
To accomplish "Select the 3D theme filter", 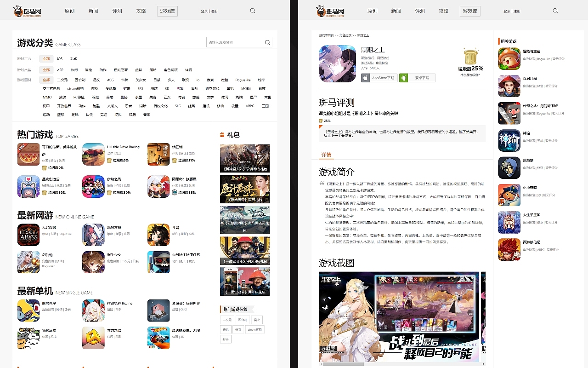I will pos(167,88).
